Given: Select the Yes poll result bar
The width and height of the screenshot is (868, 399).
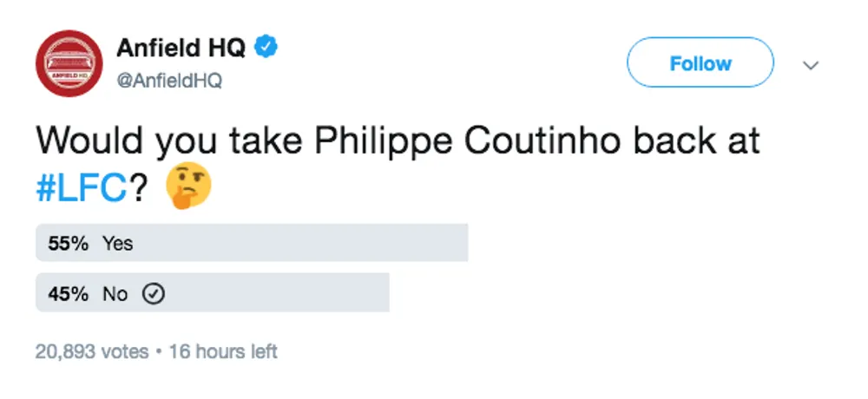Looking at the screenshot, I should (252, 242).
